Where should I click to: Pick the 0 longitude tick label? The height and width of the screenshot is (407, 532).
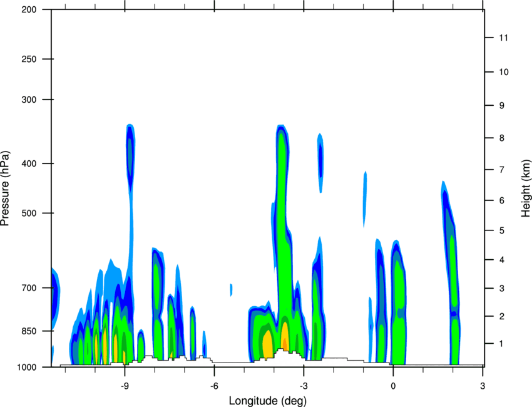(393, 386)
